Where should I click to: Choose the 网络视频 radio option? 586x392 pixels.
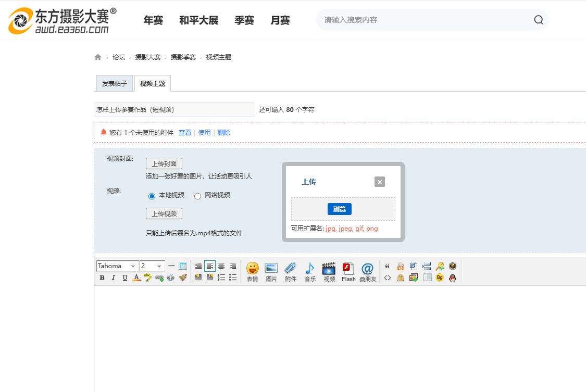197,196
